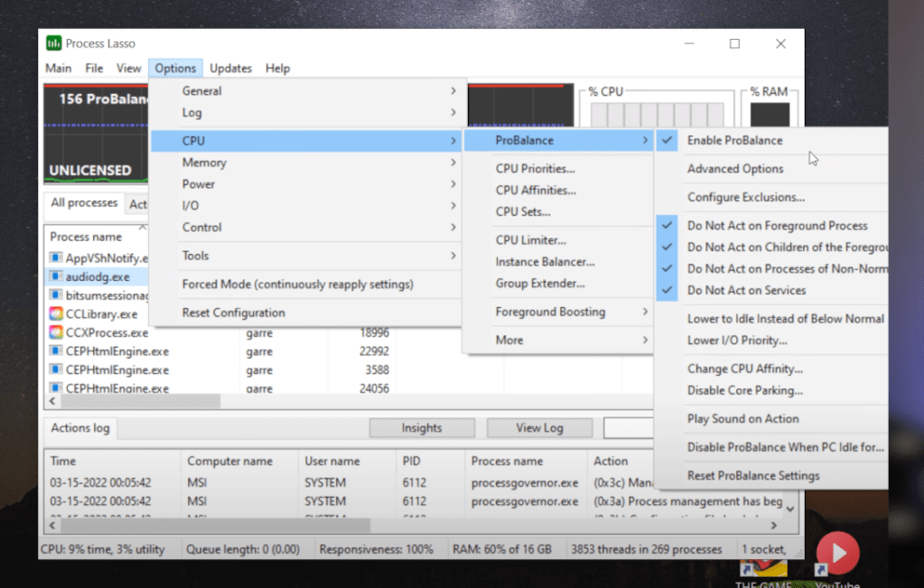Open the View menu

pyautogui.click(x=128, y=69)
